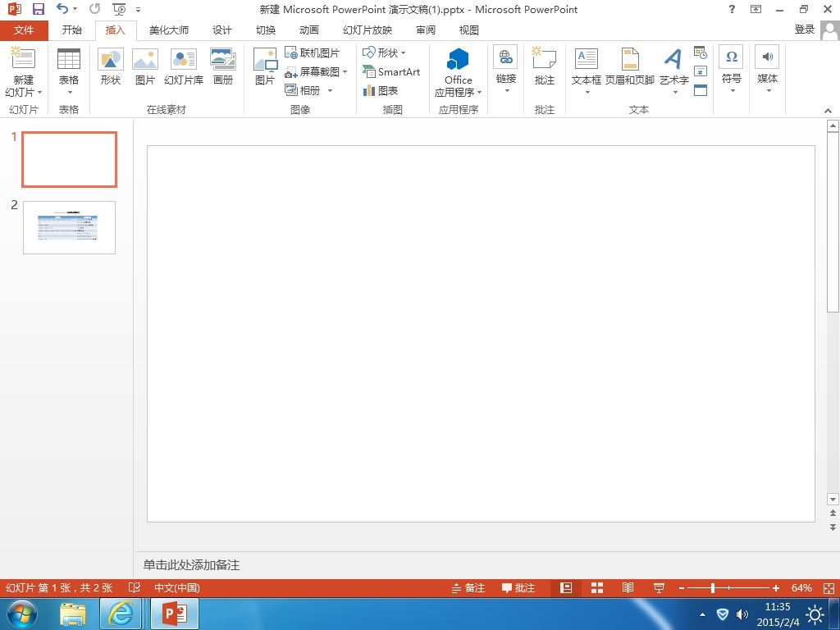
Task: Zoom in with the plus button
Action: pos(776,588)
